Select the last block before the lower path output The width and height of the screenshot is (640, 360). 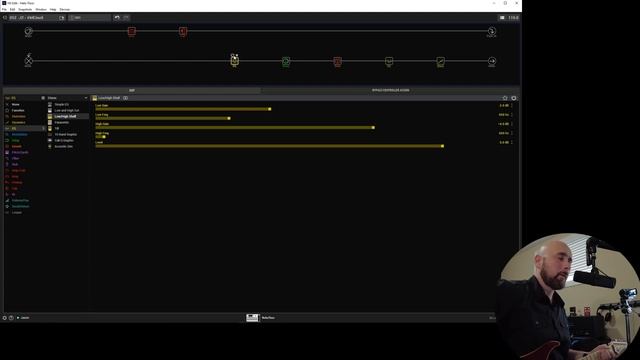pyautogui.click(x=440, y=62)
